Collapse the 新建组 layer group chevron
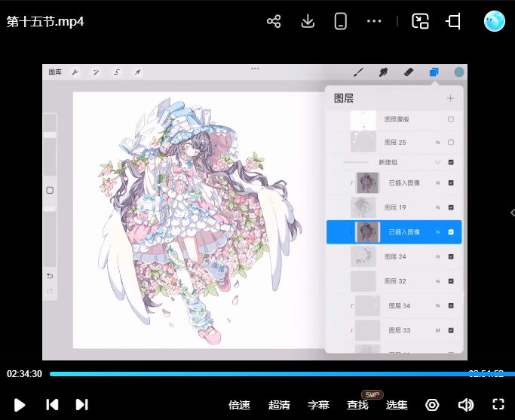This screenshot has width=515, height=420. pyautogui.click(x=437, y=162)
